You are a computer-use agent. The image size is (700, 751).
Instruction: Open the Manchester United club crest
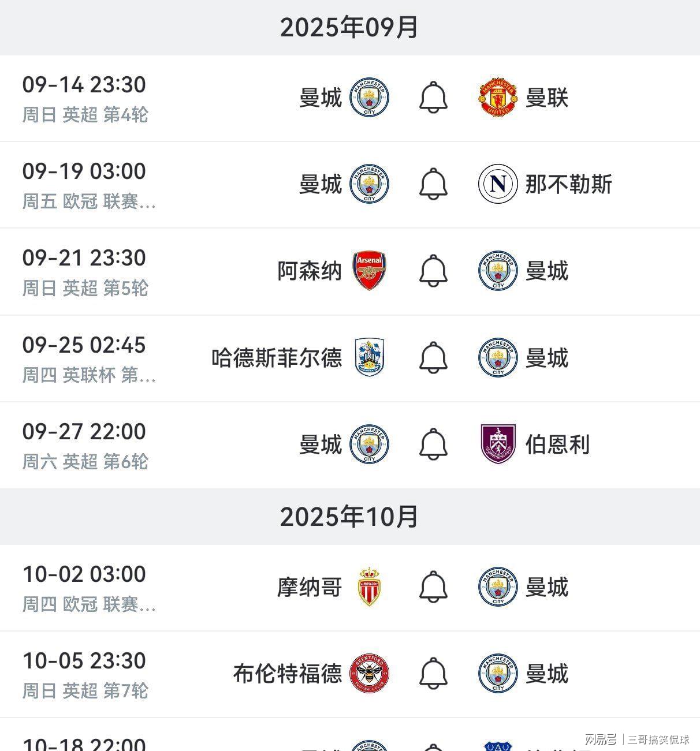pyautogui.click(x=498, y=98)
